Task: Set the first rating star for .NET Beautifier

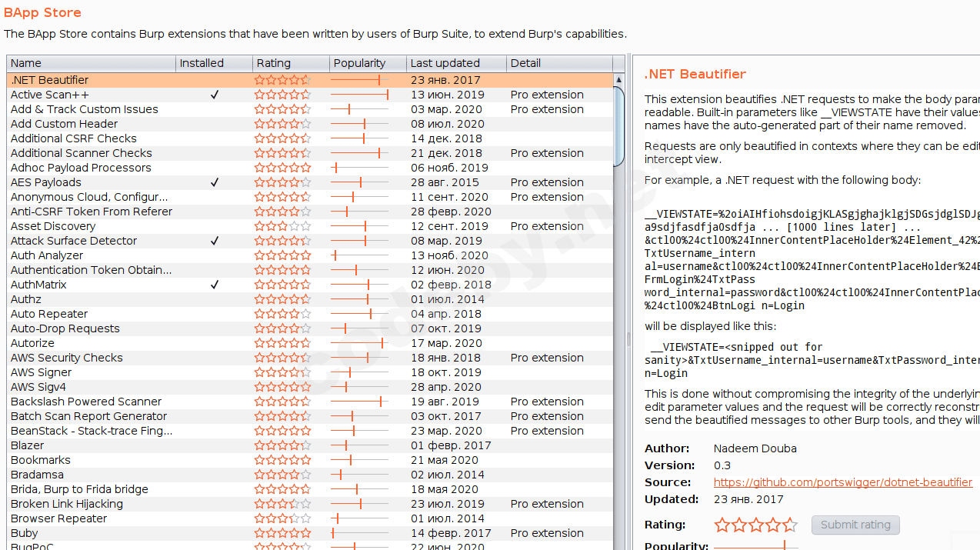Action: point(722,525)
